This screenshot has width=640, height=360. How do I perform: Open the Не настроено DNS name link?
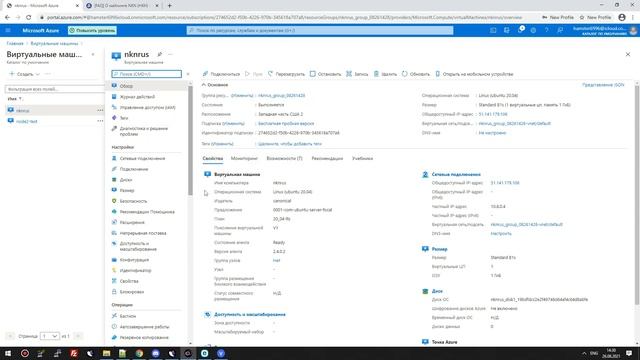[x=492, y=133]
